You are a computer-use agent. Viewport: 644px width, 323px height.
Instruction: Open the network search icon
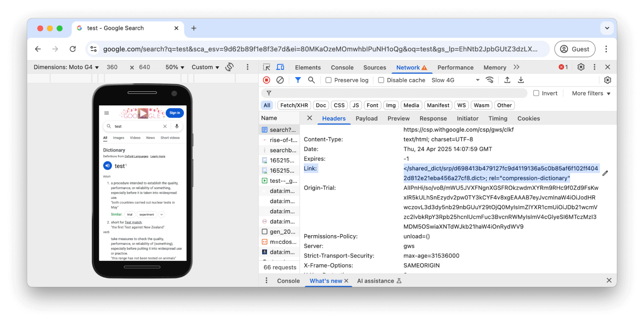pos(311,80)
